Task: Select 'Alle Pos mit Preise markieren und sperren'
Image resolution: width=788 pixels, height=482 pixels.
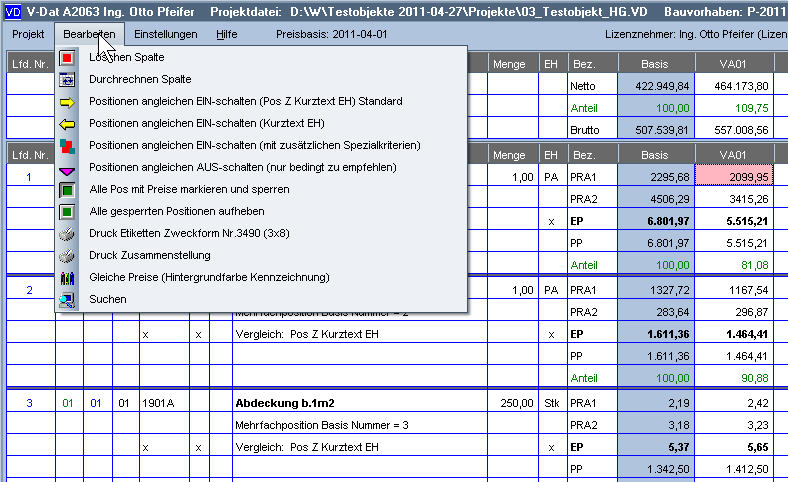Action: [x=175, y=189]
